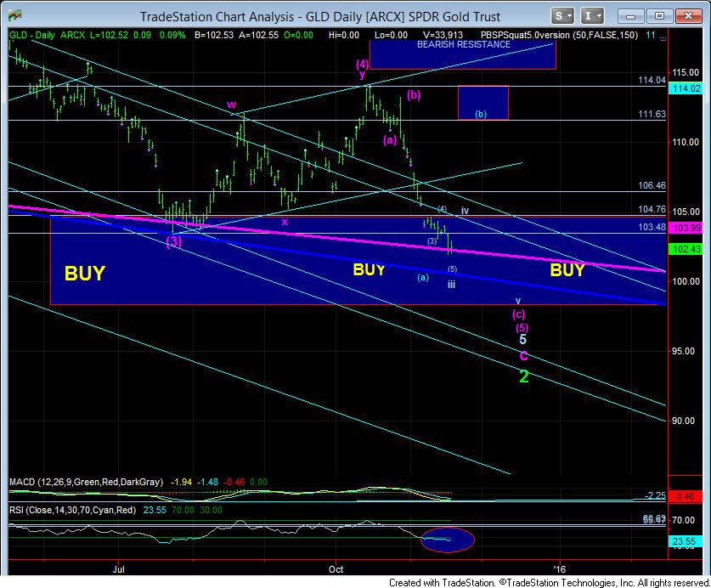711x588 pixels.
Task: Select the white 5 wave label
Action: tap(522, 339)
